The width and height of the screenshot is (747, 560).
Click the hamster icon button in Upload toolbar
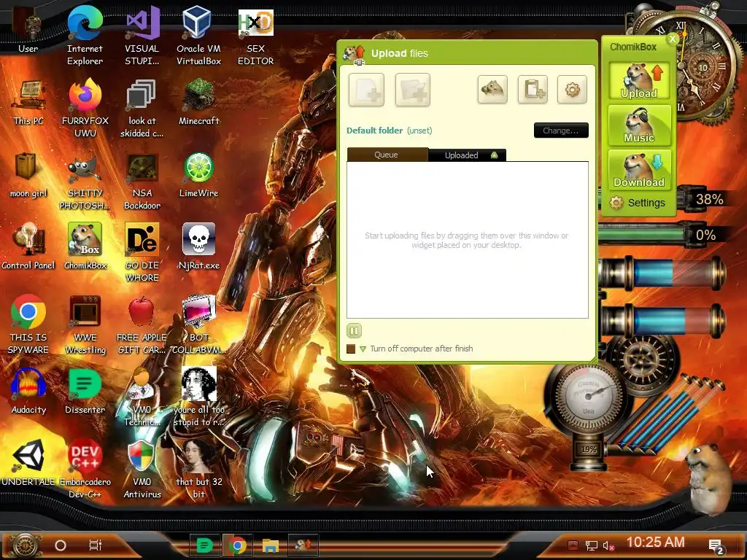(492, 89)
